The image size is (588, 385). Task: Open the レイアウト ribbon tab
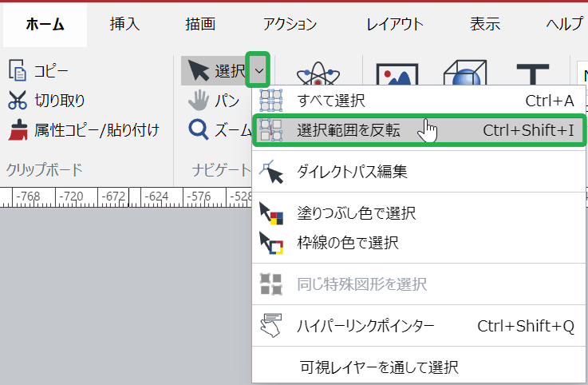coord(395,25)
